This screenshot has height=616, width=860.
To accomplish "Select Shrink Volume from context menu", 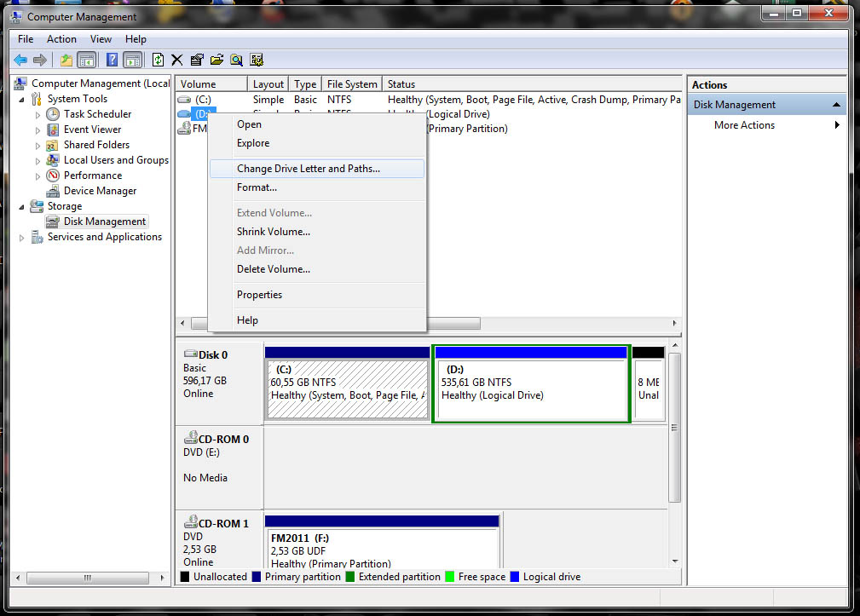I will [273, 232].
